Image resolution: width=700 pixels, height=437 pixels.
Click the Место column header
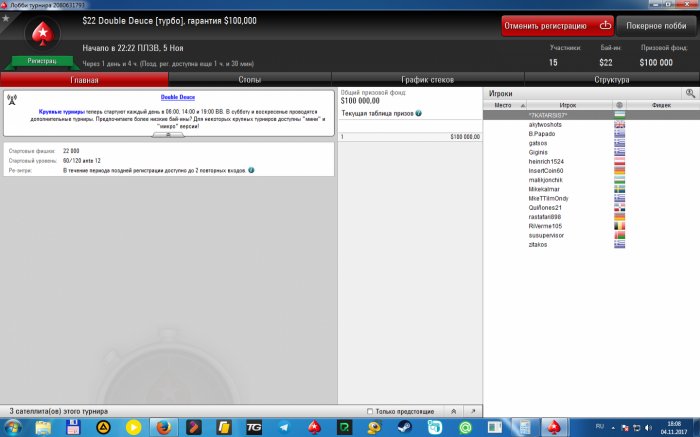coord(504,105)
